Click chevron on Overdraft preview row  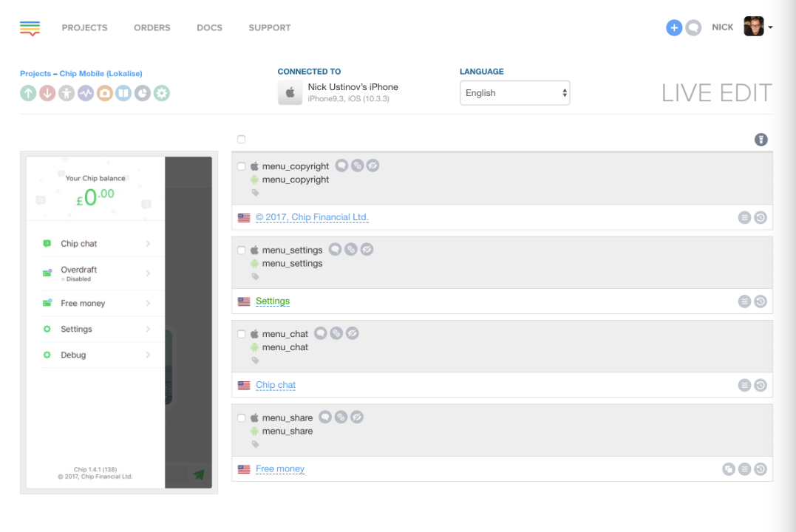pyautogui.click(x=148, y=273)
